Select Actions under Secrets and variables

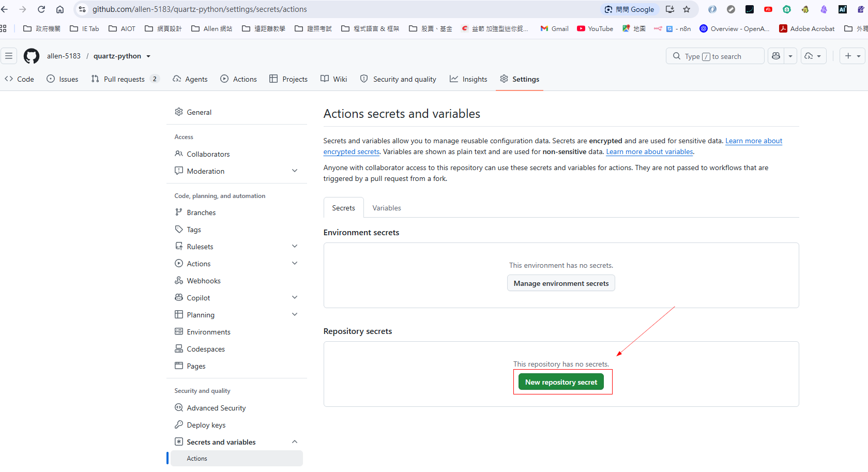(237, 459)
